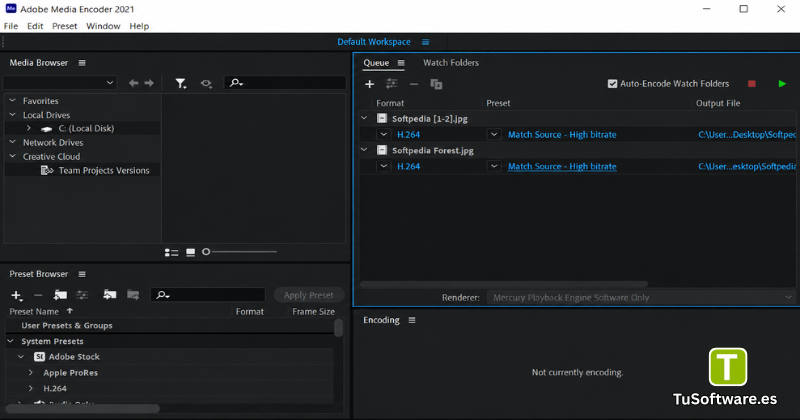800x420 pixels.
Task: Collapse the Softpedia Forest.jpg source
Action: (x=364, y=150)
